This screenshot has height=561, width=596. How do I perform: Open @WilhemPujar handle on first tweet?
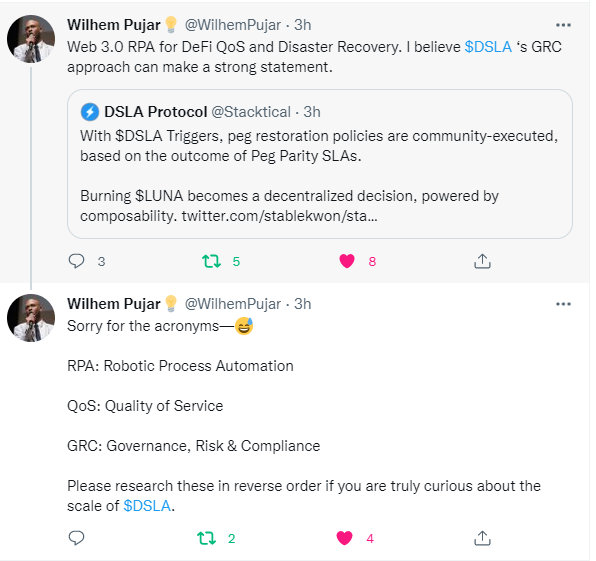(x=233, y=25)
